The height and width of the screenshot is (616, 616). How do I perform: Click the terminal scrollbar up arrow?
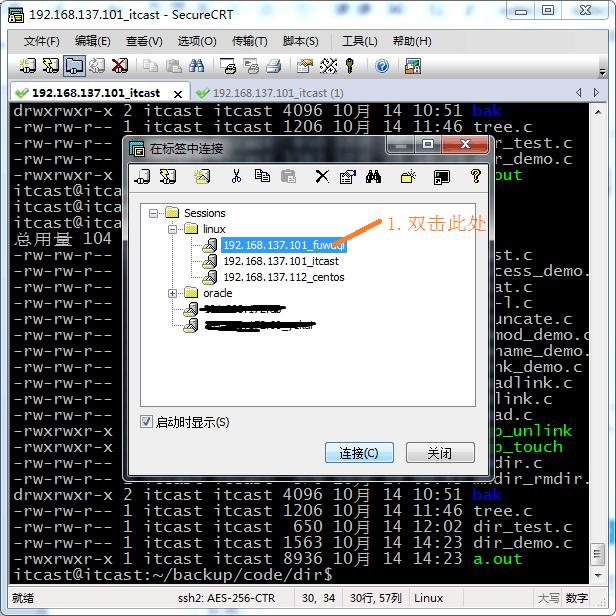point(598,112)
